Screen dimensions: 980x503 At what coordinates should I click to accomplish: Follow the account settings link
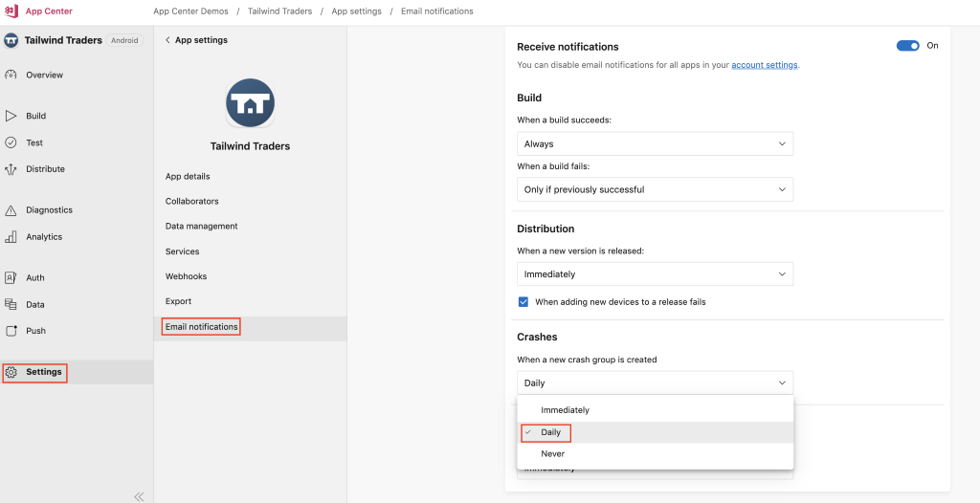[x=765, y=65]
